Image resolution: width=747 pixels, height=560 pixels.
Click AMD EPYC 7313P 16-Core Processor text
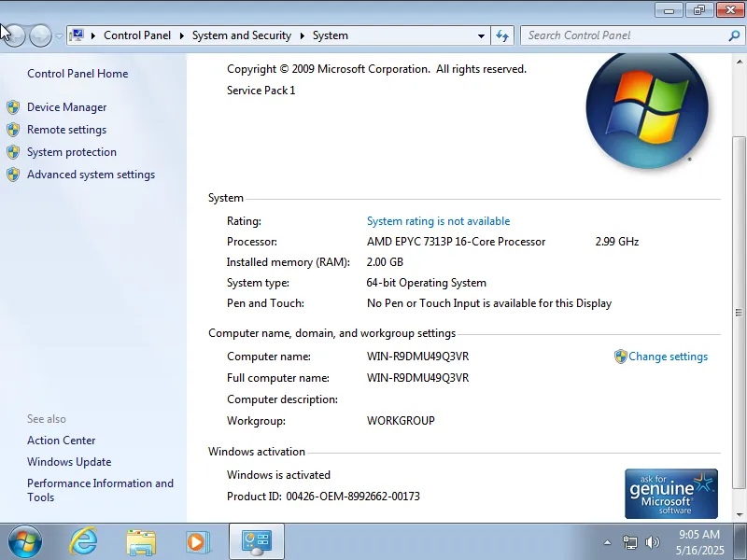[x=456, y=242]
